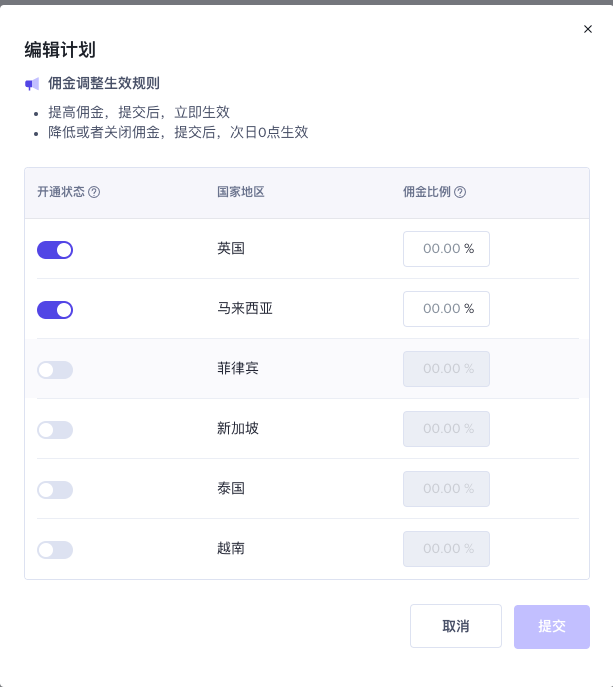
Task: Click the 英国 commission percentage field
Action: pos(441,249)
